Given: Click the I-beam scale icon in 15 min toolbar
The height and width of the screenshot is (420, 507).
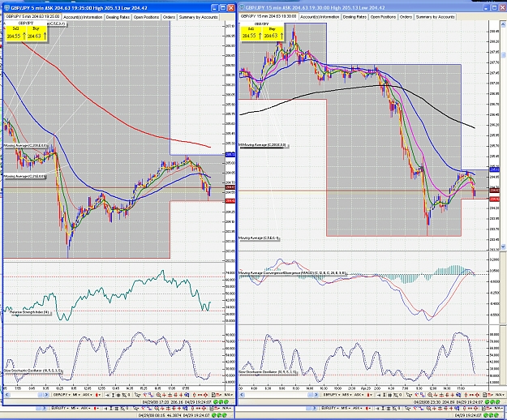Looking at the screenshot, I should click(385, 395).
